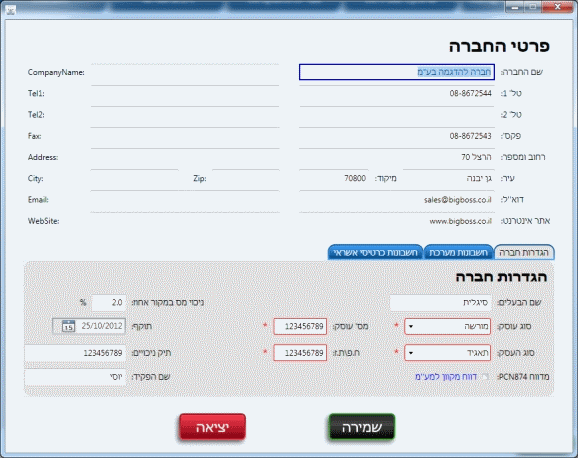The image size is (578, 458).
Task: Click the city field containing גן יבנה
Action: (x=449, y=178)
